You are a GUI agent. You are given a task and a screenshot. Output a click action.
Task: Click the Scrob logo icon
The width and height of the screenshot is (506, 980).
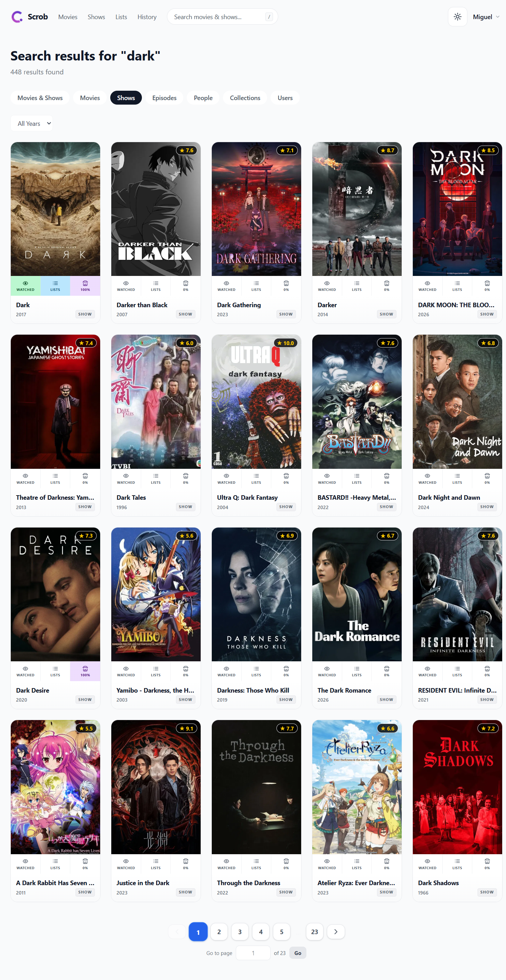point(17,17)
